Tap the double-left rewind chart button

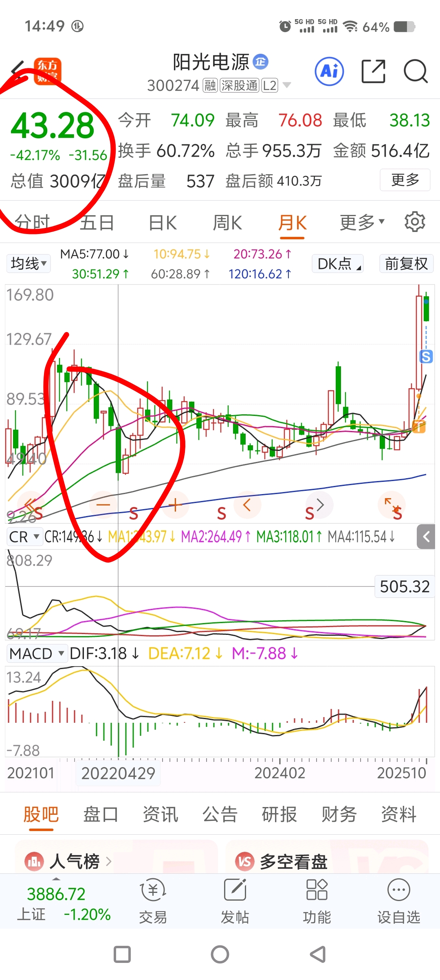[x=31, y=505]
